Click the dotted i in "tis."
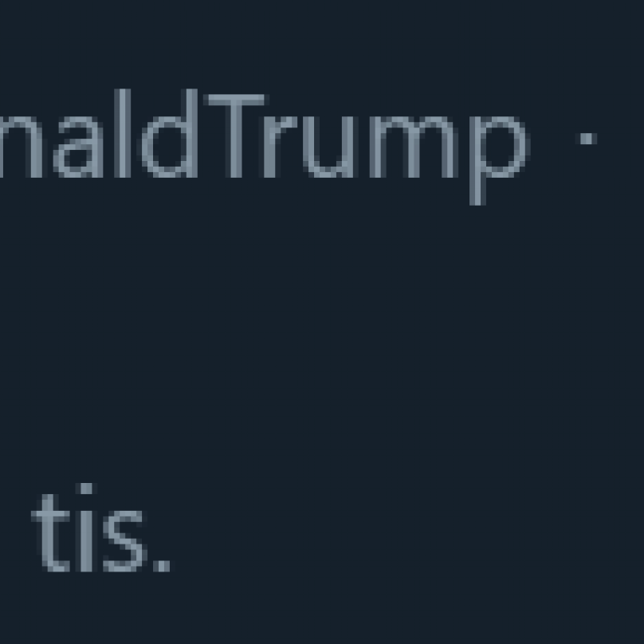This screenshot has width=644, height=644. [x=86, y=528]
